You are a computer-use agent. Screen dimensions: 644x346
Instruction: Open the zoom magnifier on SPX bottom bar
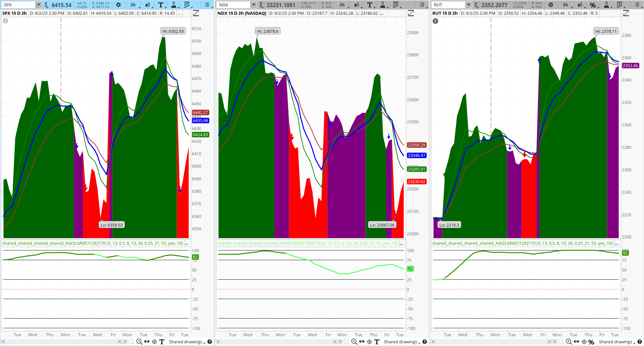pos(139,342)
